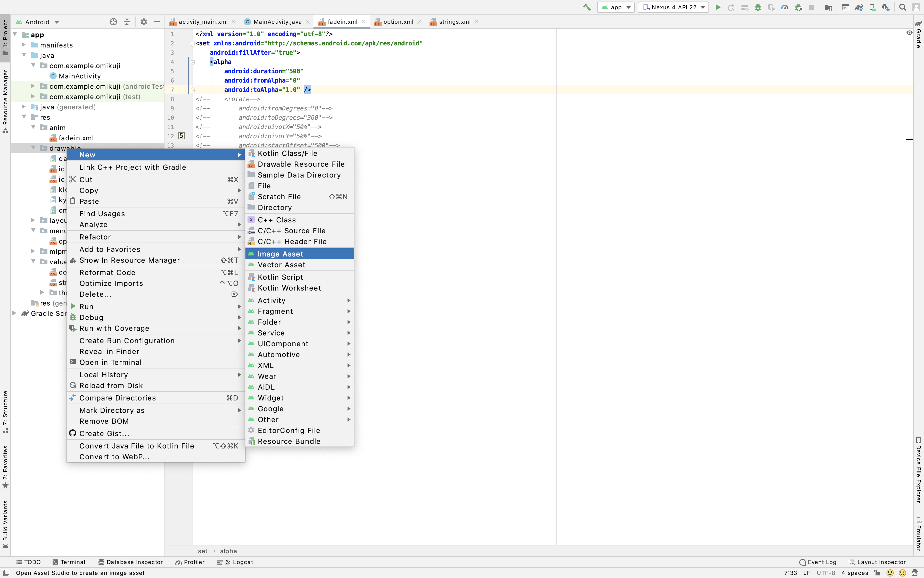Open the SDK Manager icon
The width and height of the screenshot is (924, 578).
(x=886, y=7)
